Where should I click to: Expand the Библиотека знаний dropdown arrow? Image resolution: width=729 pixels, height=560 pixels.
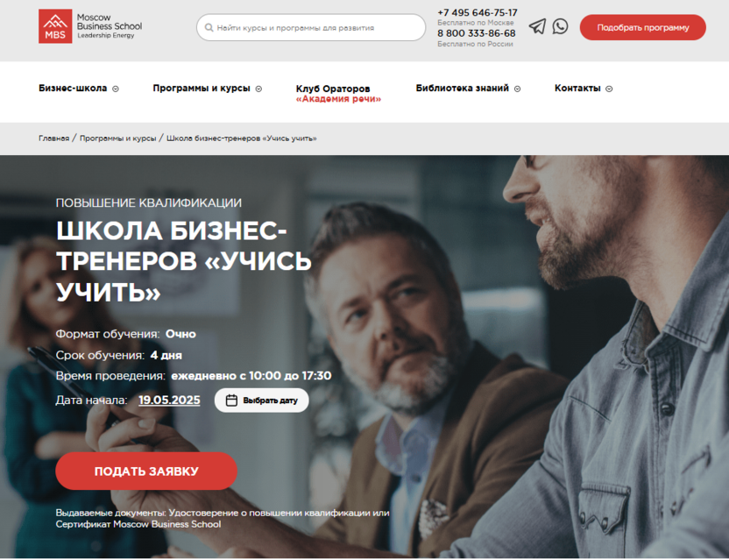[x=518, y=89]
